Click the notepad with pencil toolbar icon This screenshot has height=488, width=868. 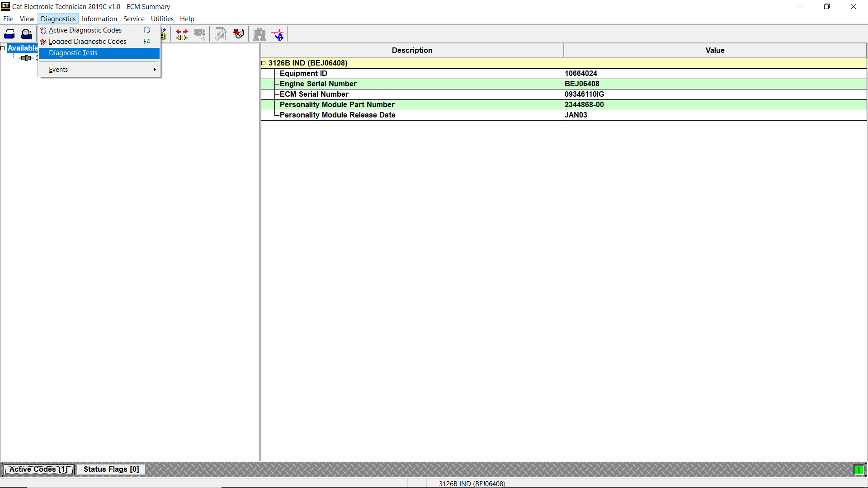[x=221, y=34]
